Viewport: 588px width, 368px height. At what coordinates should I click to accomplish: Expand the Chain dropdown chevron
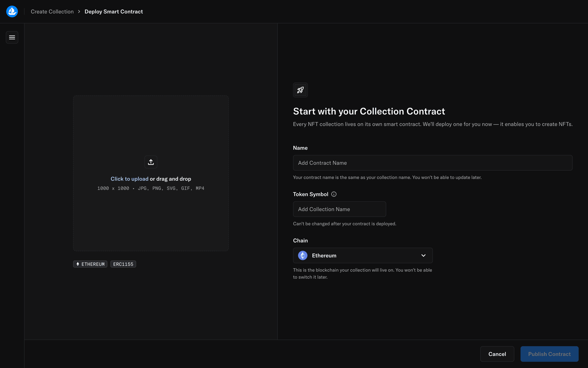[x=423, y=255]
